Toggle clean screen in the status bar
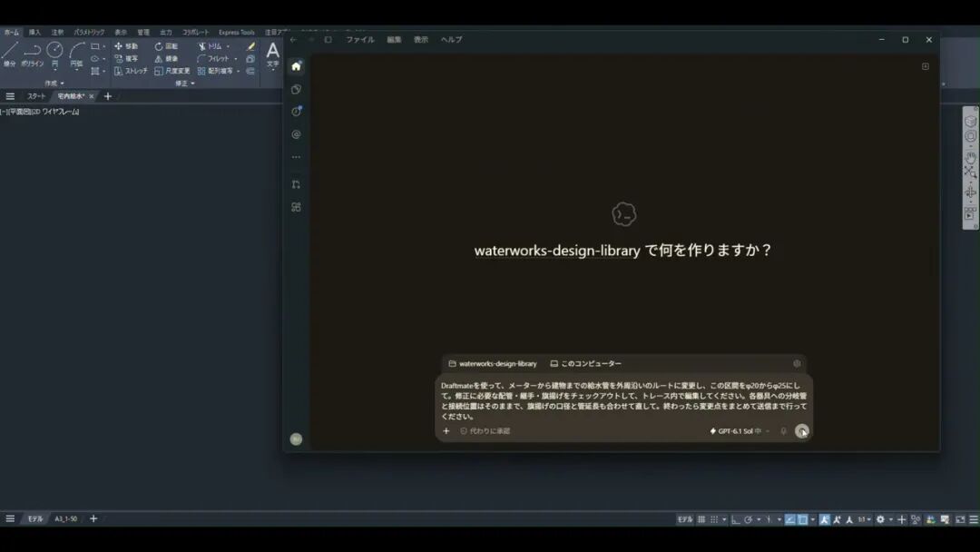Viewport: 980px width, 552px height. pos(960,519)
